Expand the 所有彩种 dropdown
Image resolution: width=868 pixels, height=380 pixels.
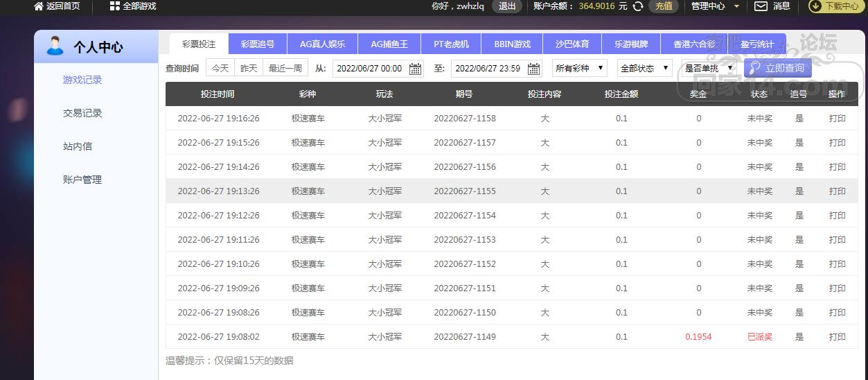(579, 68)
